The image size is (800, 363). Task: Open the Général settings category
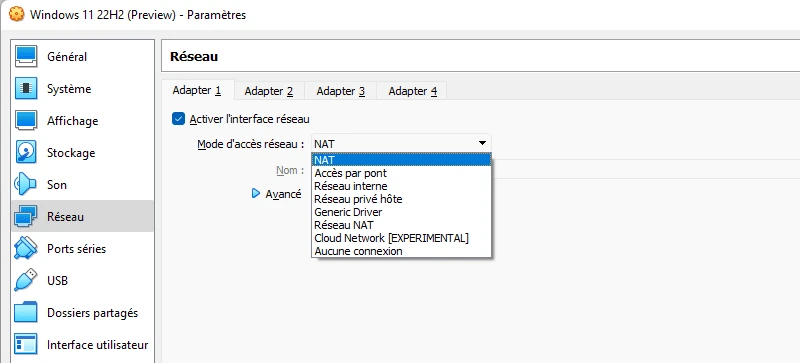coord(67,57)
